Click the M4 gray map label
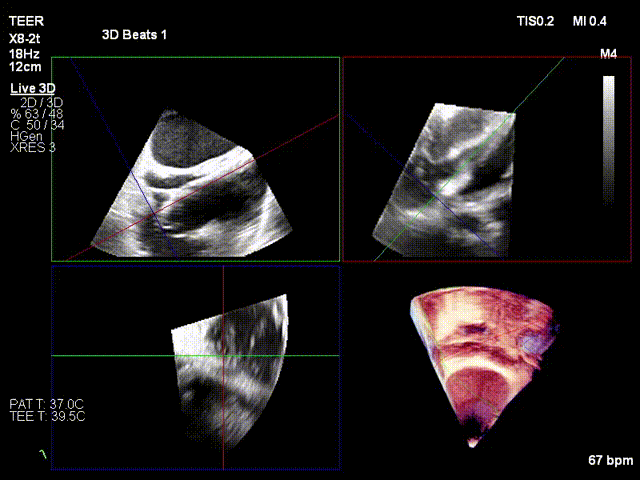The height and width of the screenshot is (480, 640). 608,53
